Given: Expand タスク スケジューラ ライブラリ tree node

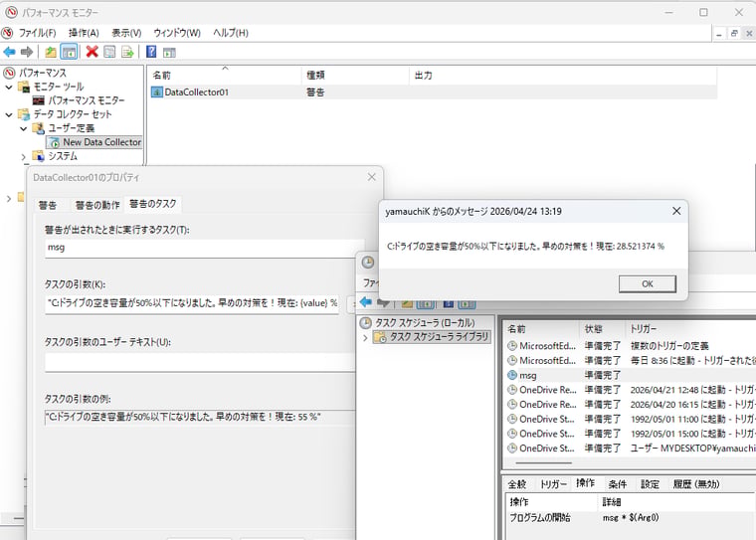Looking at the screenshot, I should point(365,337).
